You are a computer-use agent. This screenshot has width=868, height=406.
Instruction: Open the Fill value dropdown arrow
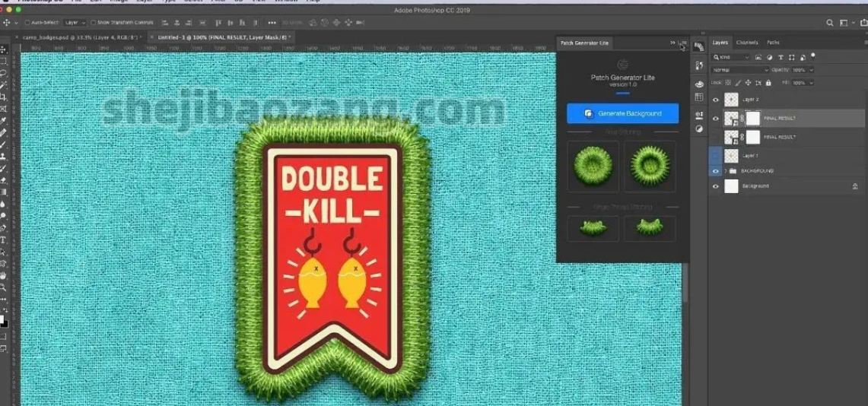coord(811,82)
